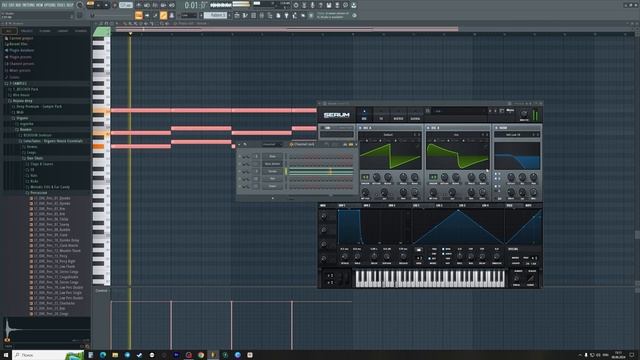
Task: Click the transport Stop button
Action: pos(106,5)
